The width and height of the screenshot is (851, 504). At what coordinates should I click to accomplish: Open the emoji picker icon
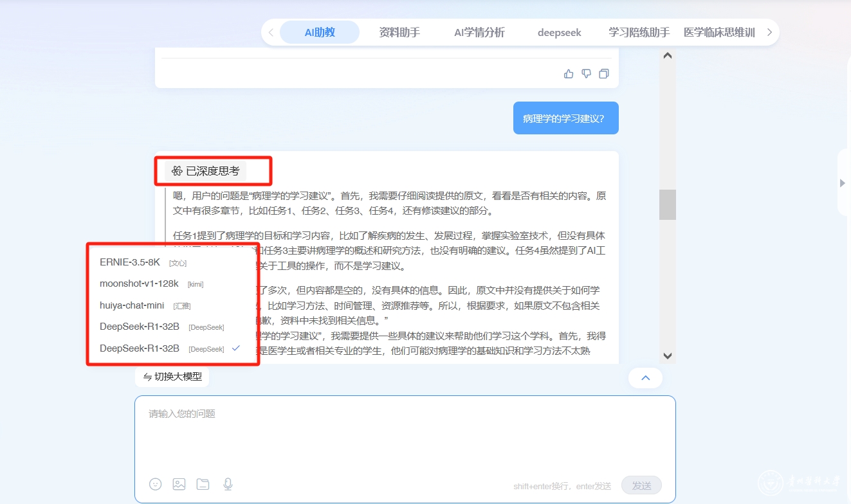155,484
